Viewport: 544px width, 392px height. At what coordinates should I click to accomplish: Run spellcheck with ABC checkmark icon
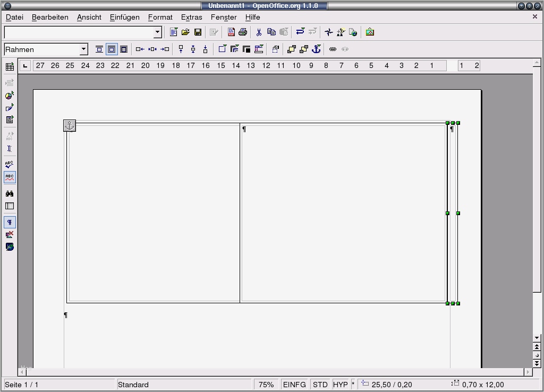pos(10,165)
